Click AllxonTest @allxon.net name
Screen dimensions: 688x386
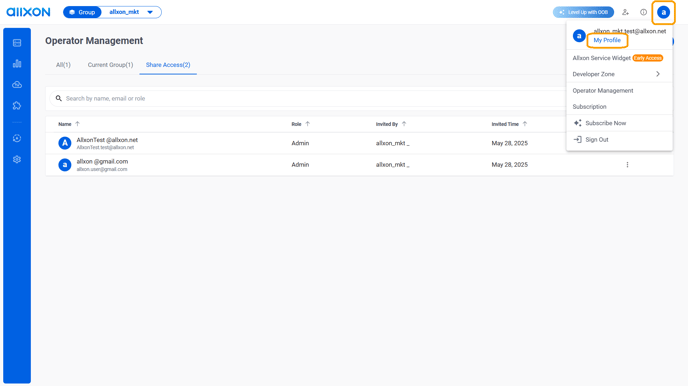point(107,140)
